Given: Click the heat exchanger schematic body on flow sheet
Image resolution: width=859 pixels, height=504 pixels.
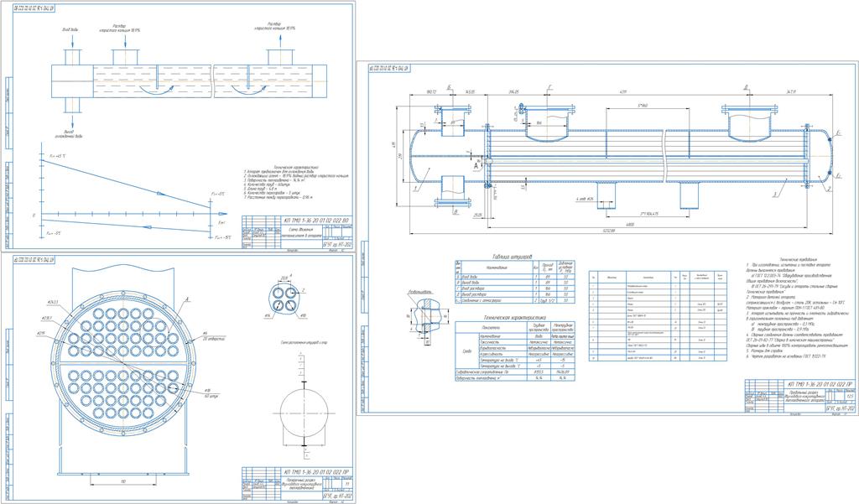Looking at the screenshot, I should 190,81.
